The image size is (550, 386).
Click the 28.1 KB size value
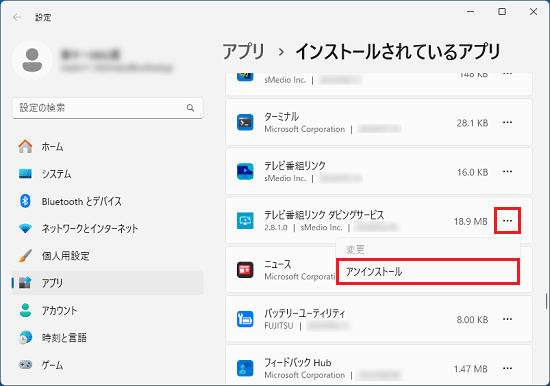pos(472,123)
